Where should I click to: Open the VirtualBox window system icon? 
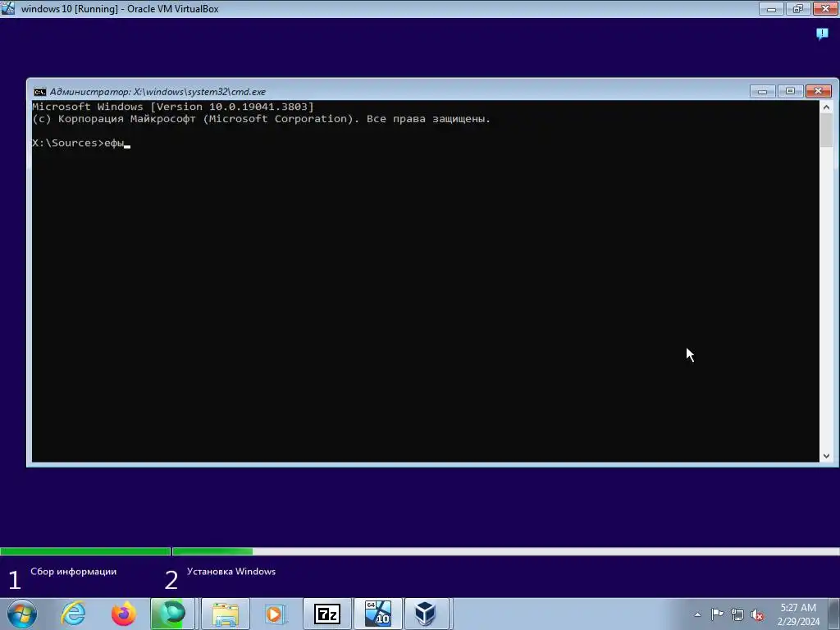click(x=8, y=8)
